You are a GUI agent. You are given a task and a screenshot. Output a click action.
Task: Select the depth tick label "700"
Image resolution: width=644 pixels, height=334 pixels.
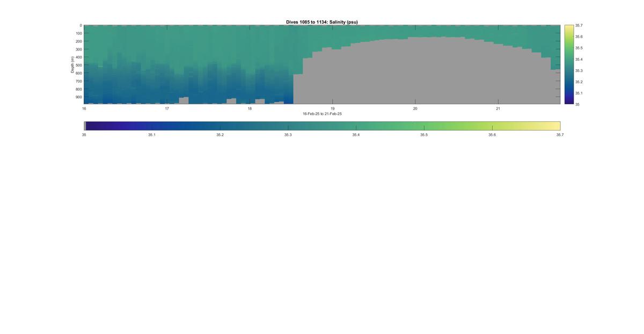(x=78, y=82)
